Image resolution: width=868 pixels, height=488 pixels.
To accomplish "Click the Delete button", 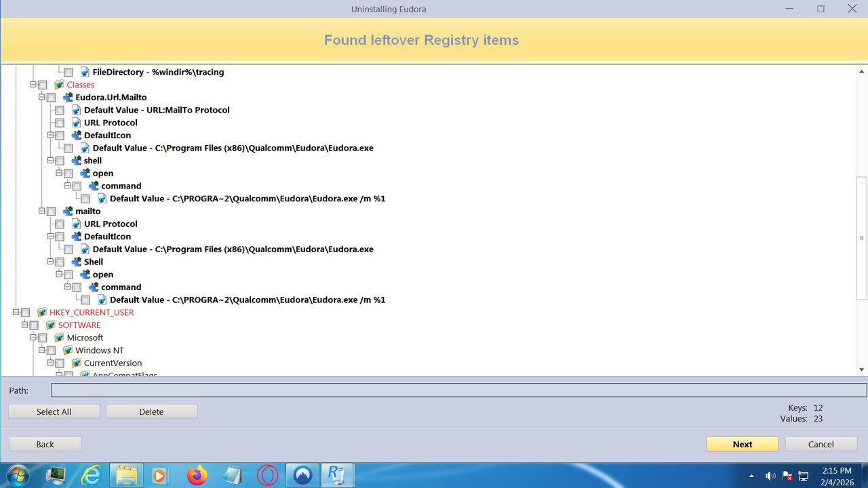I will 151,411.
